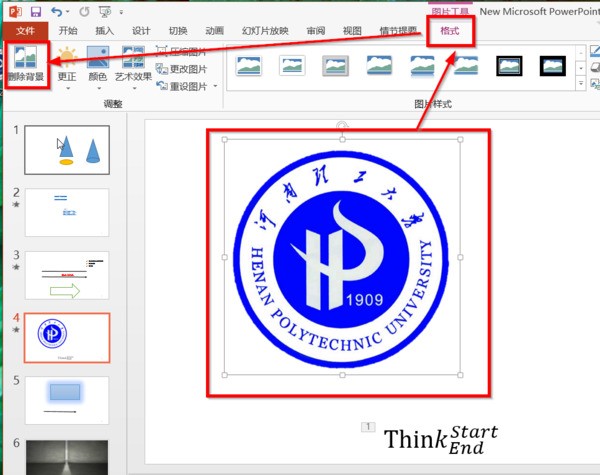Select slide 5 thumbnail with blue rectangle
This screenshot has width=600, height=475.
(66, 399)
